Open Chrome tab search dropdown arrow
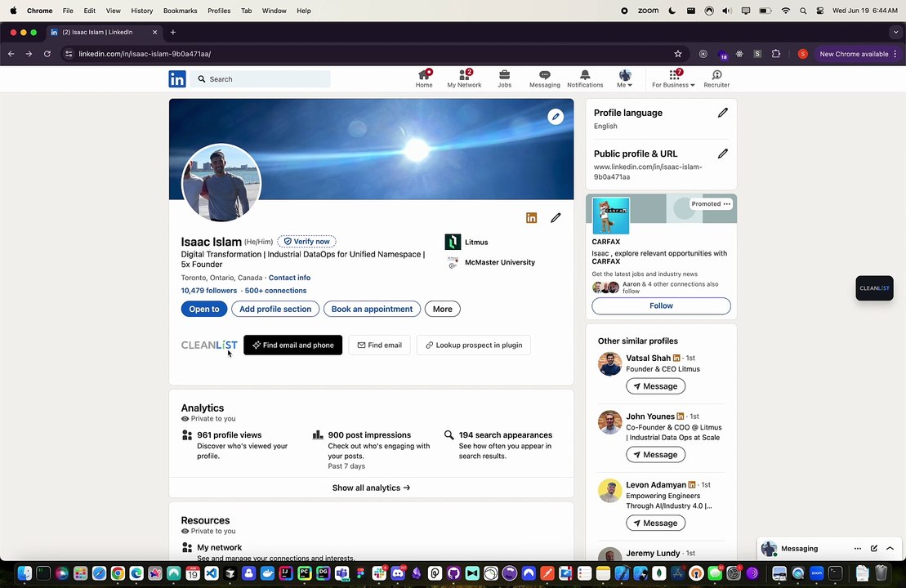Screen dimensions: 906x588 pyautogui.click(x=895, y=33)
